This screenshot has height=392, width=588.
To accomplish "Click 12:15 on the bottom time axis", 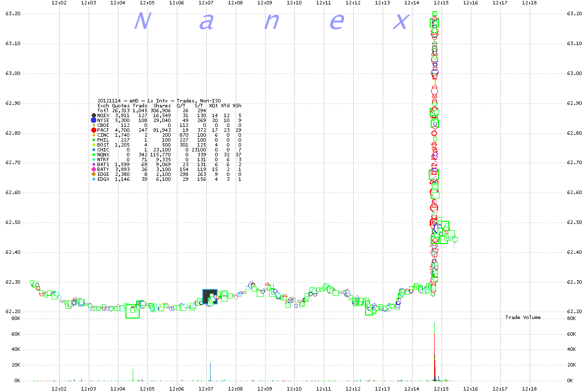I will tap(441, 388).
